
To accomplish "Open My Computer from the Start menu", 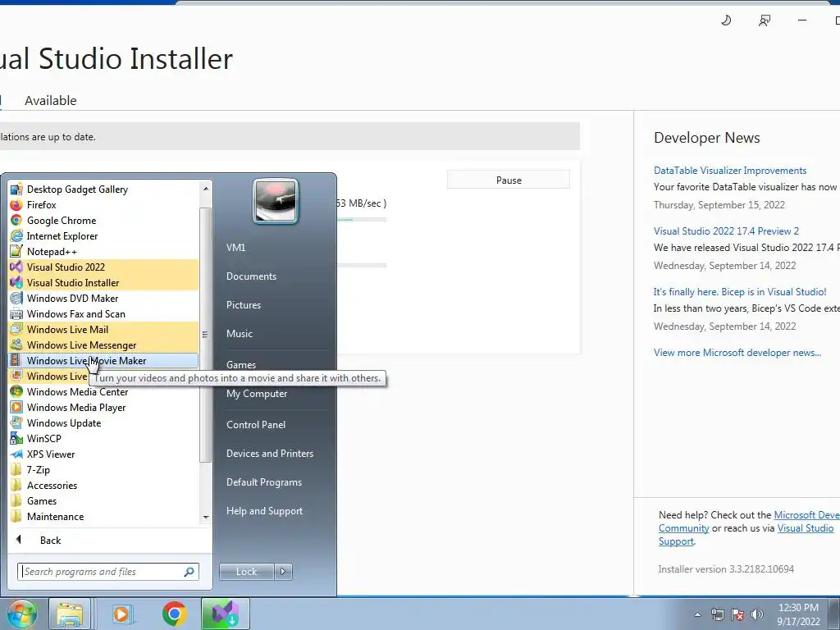I will [257, 393].
